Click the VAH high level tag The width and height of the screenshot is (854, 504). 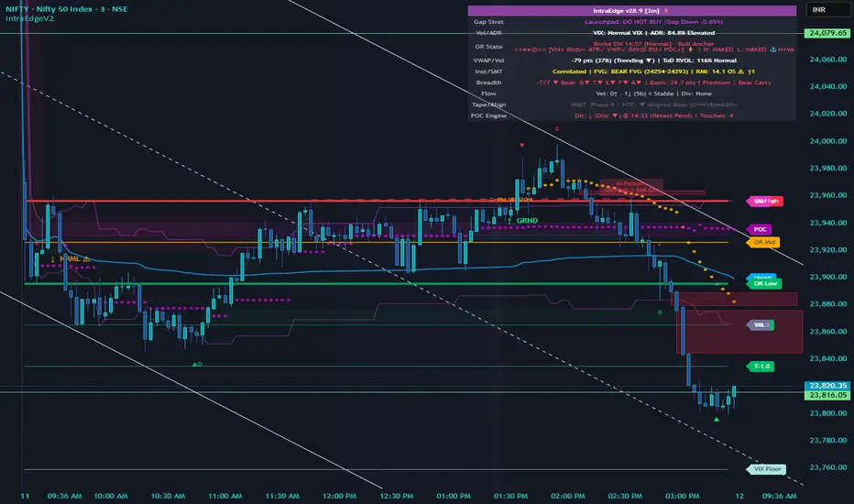(765, 201)
